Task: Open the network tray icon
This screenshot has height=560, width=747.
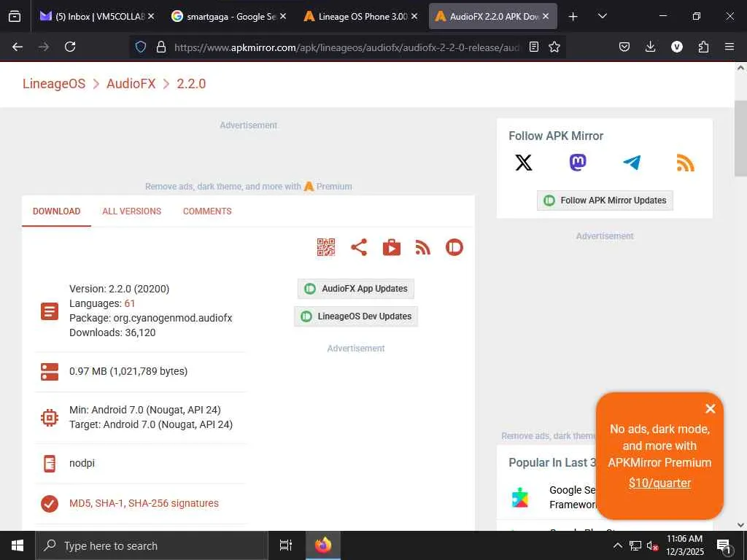Action: [x=635, y=545]
